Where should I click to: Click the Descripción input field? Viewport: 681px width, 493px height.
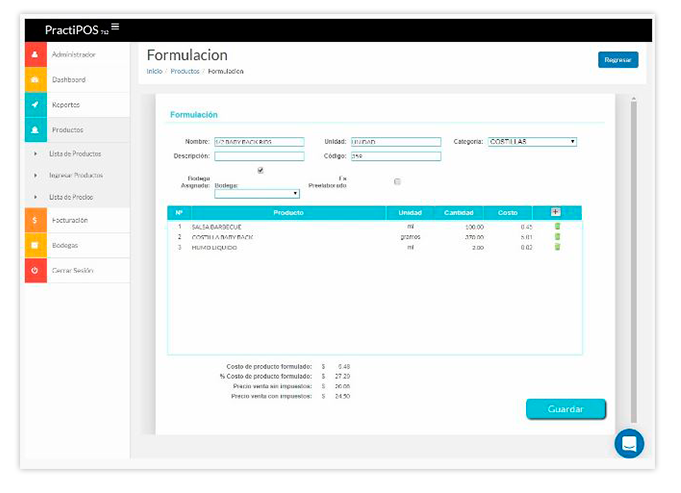(x=259, y=156)
